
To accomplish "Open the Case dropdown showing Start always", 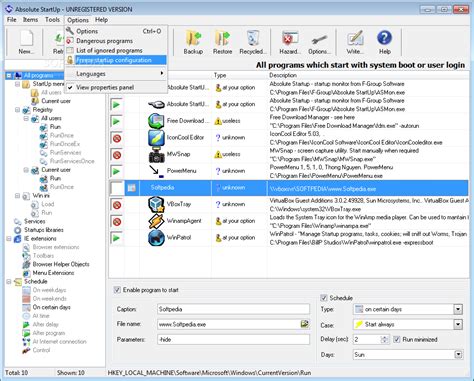I will pos(458,324).
